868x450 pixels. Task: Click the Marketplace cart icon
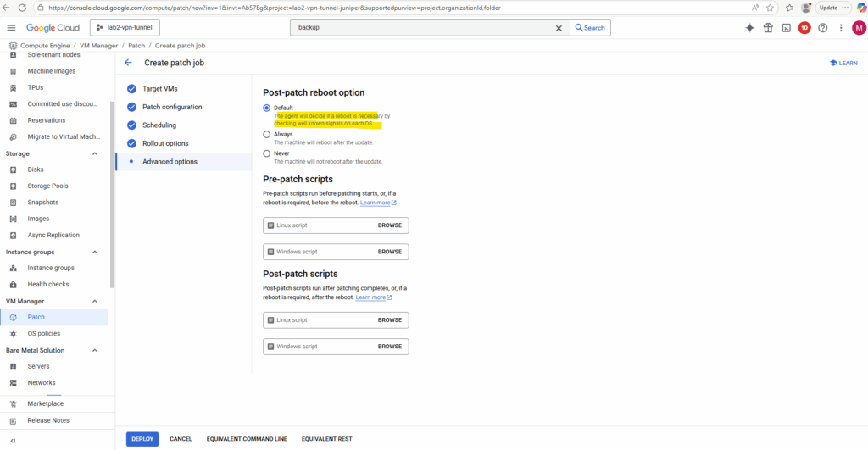pos(14,404)
